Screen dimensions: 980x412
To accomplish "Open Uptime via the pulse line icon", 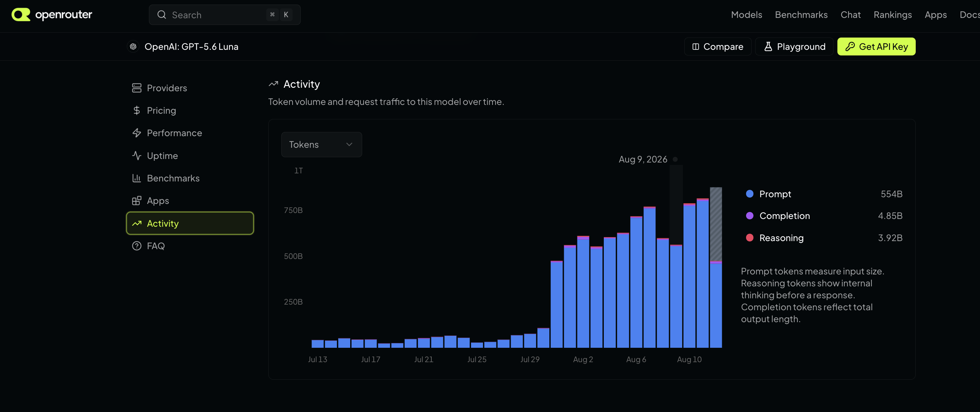I will coord(137,156).
